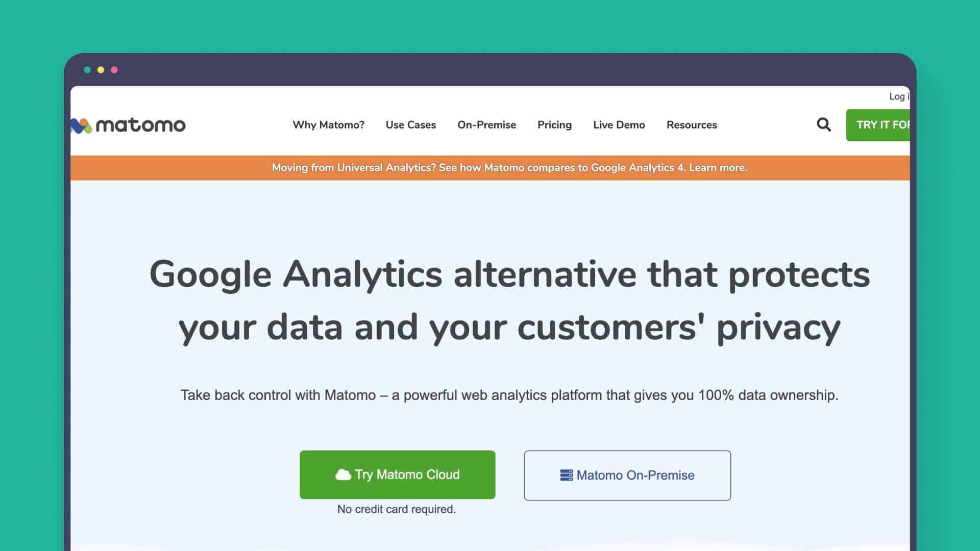Open the Why Matomo? menu
This screenshot has height=551, width=980.
coord(328,125)
